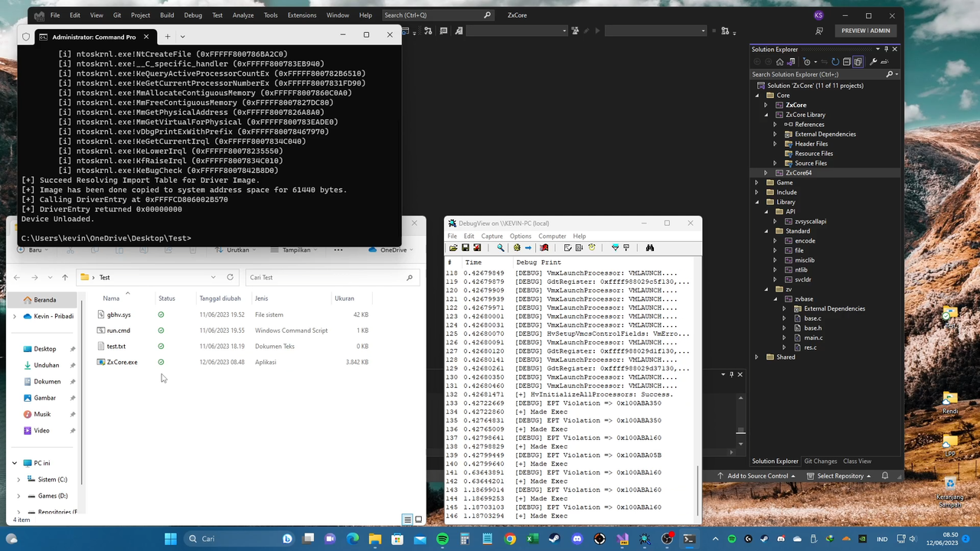Save the DebugView log
This screenshot has width=980, height=551.
click(x=465, y=247)
